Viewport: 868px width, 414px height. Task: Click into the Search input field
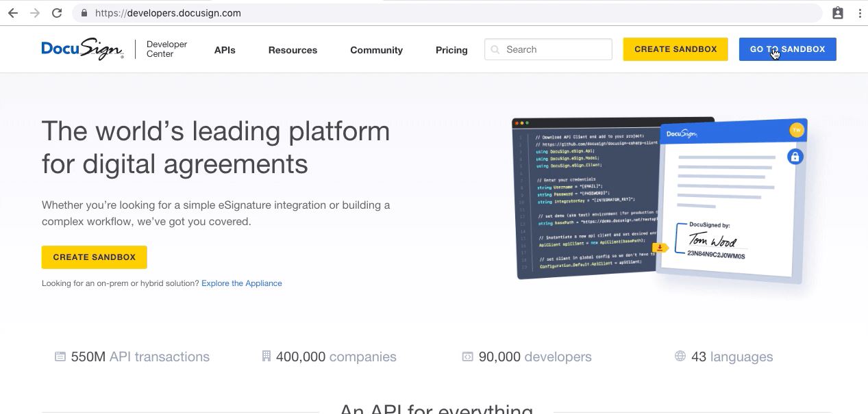point(555,49)
